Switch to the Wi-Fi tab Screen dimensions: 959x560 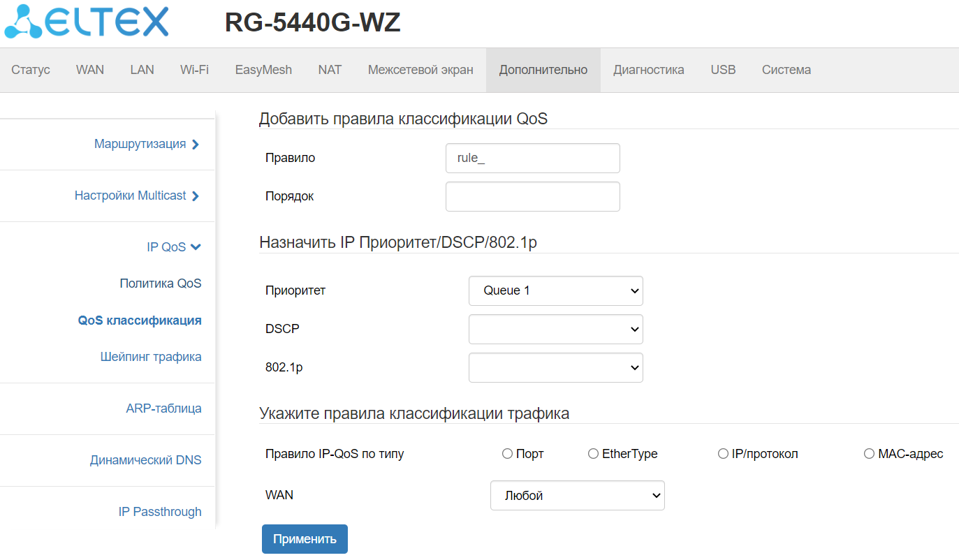(x=194, y=70)
